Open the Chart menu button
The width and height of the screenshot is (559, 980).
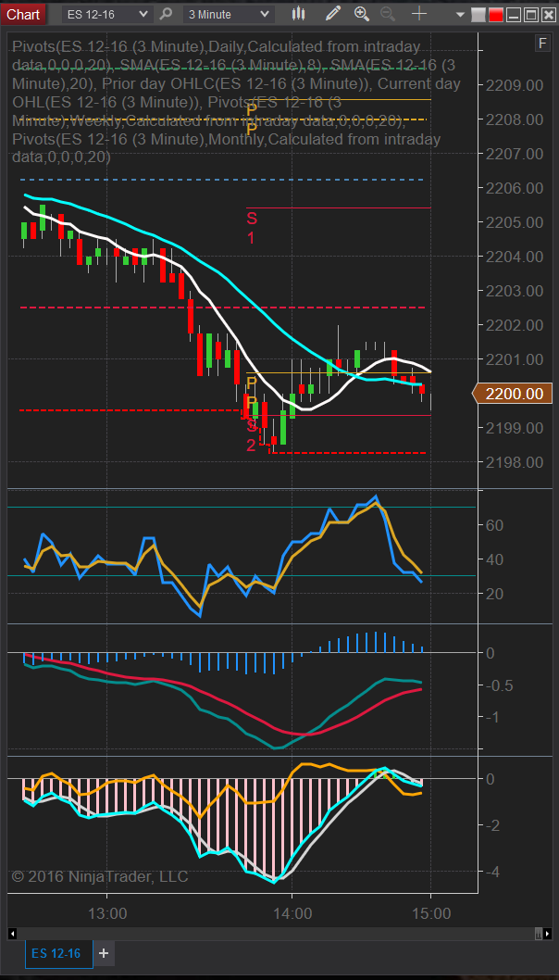point(22,14)
